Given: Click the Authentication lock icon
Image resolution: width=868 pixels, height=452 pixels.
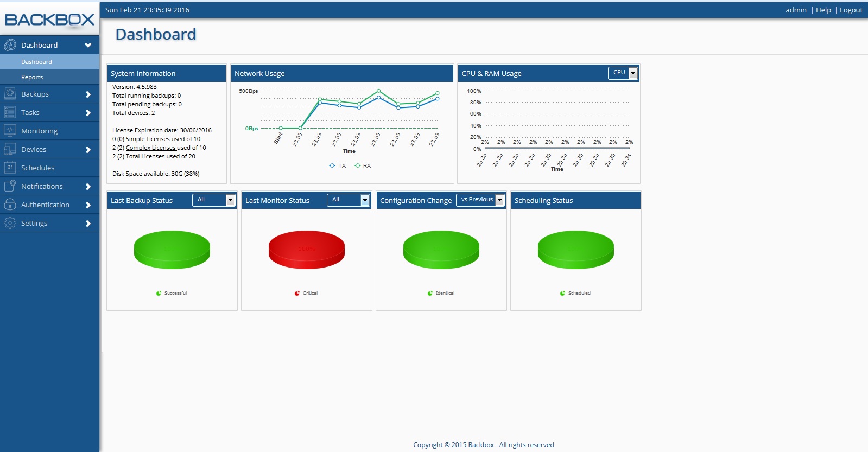Looking at the screenshot, I should 10,205.
